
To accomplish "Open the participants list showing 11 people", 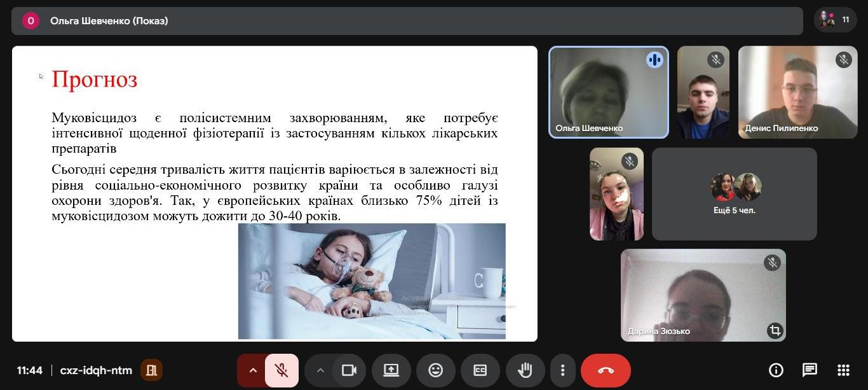I will tap(834, 20).
